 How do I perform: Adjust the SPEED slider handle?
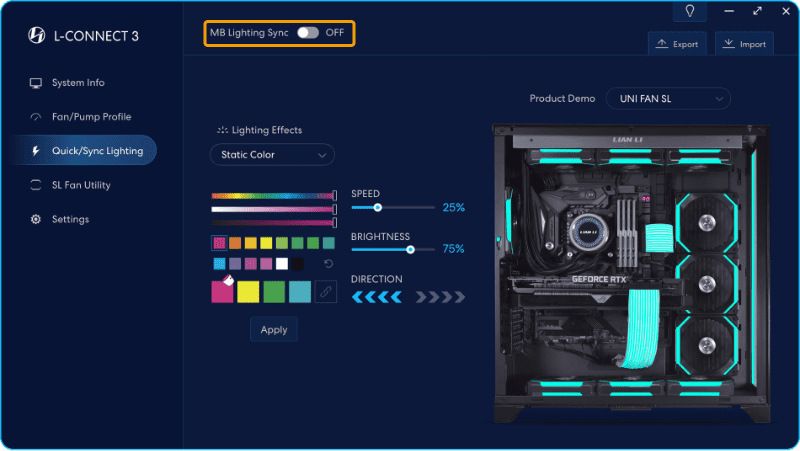coord(378,208)
